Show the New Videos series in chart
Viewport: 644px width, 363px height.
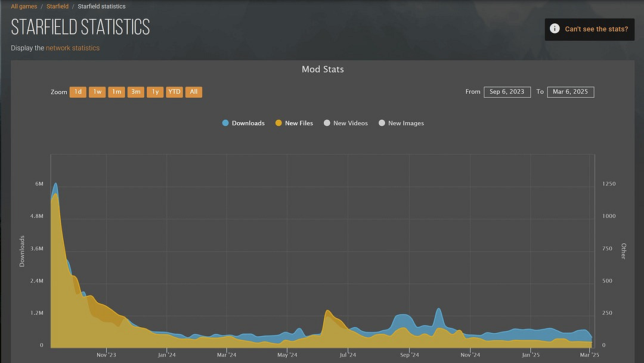coord(327,123)
